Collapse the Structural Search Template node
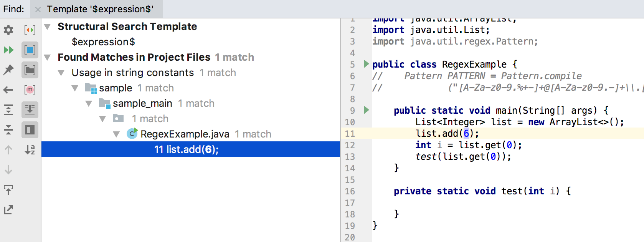Viewport: 644px width, 242px height. click(48, 27)
